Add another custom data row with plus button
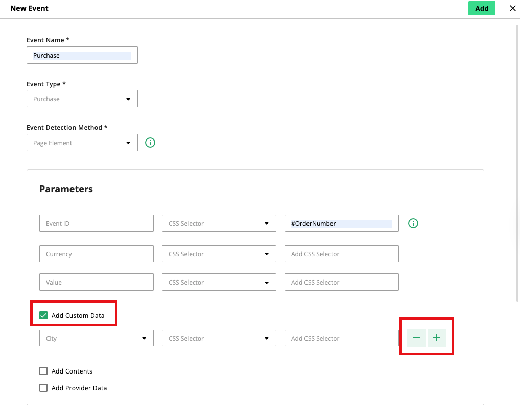The width and height of the screenshot is (520, 420). pos(437,338)
